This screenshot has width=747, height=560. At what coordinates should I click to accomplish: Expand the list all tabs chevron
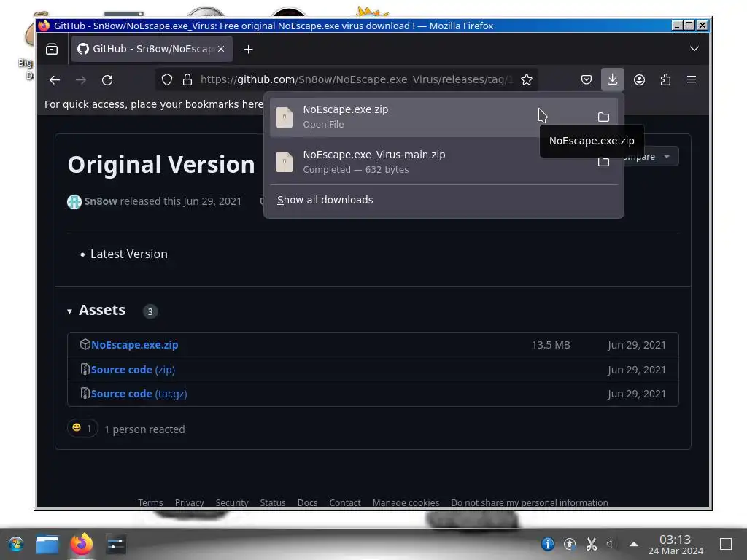click(694, 49)
